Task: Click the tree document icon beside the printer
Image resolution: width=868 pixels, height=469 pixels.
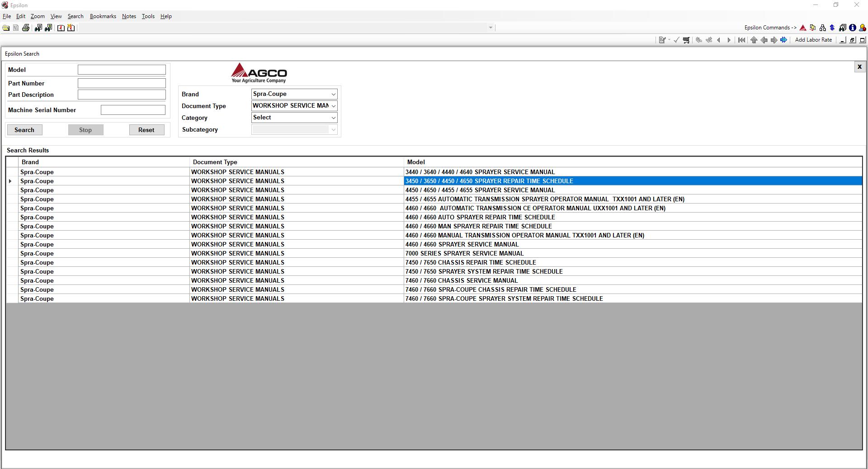Action: point(16,28)
